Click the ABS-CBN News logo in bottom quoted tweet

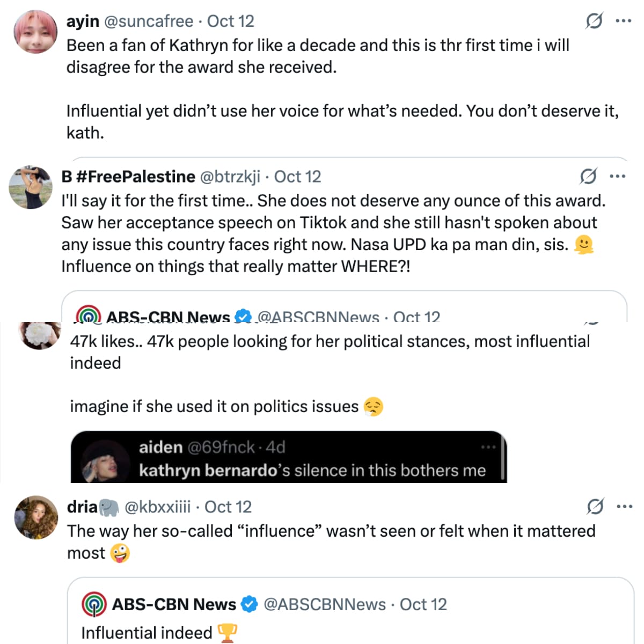pos(94,604)
